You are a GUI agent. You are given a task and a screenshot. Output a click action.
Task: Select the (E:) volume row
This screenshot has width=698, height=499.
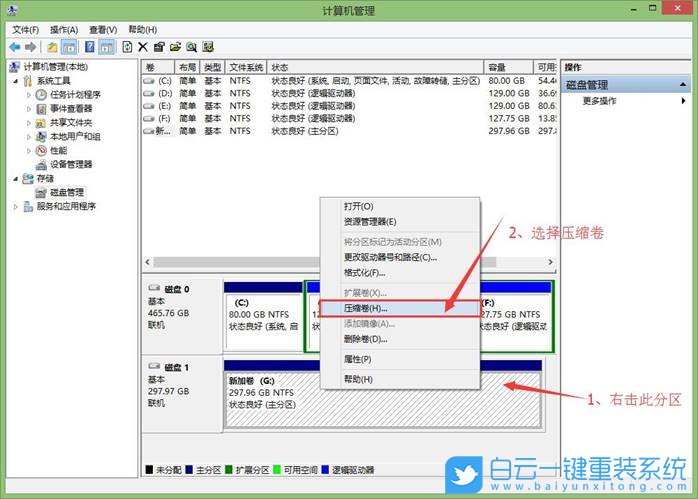pos(349,106)
